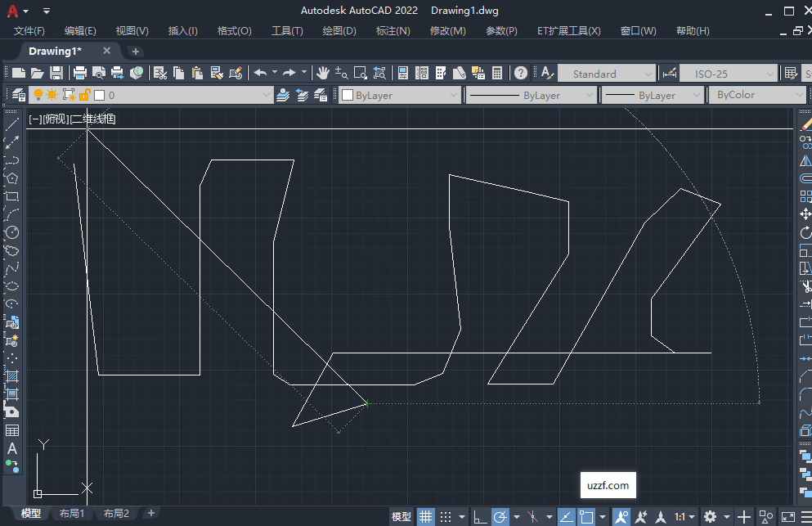Viewport: 812px width, 526px height.
Task: Open the 修改(M) menu
Action: (445, 31)
